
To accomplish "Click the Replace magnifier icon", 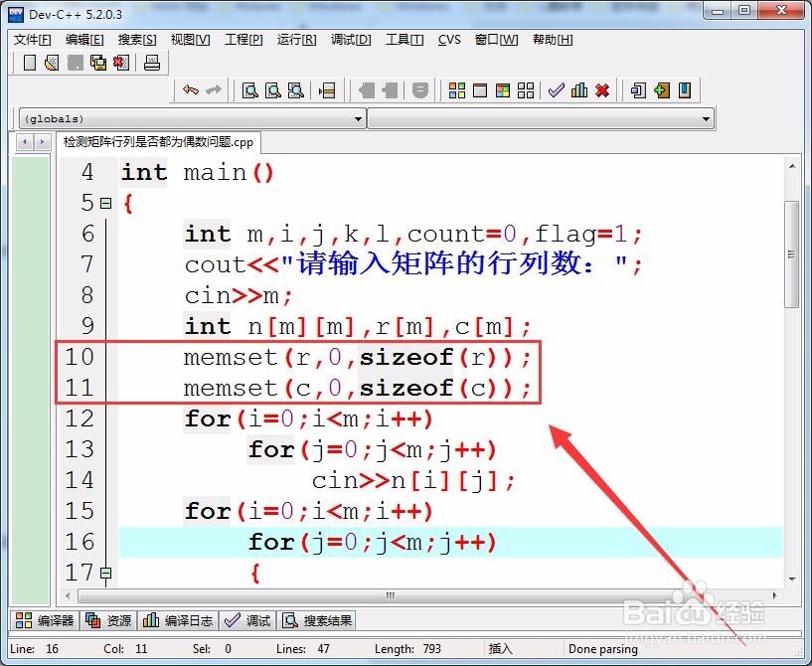I will (273, 90).
